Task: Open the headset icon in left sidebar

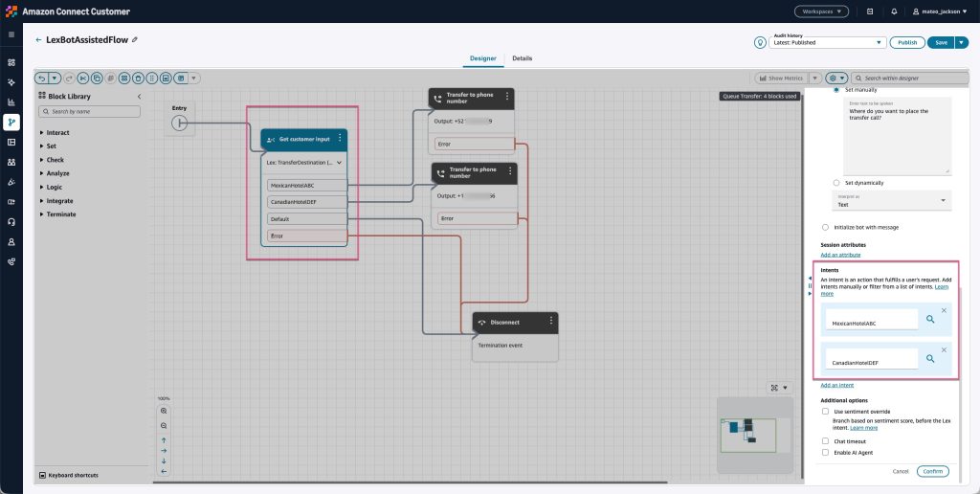Action: tap(11, 222)
